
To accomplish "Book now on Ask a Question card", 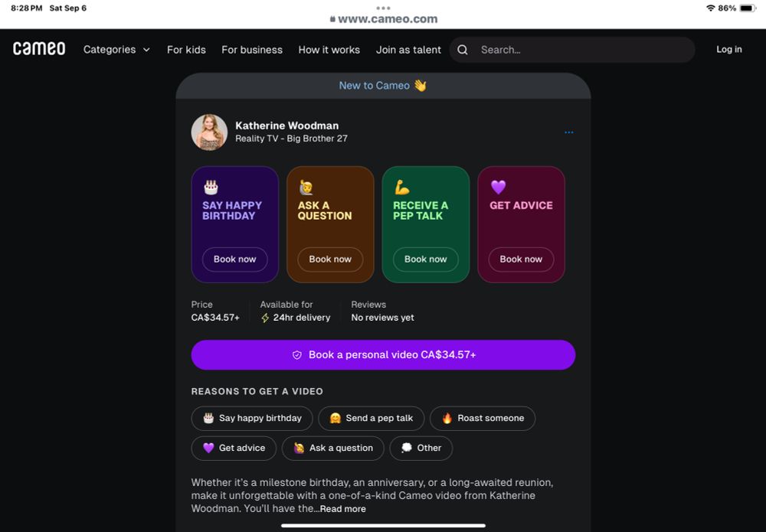I will pos(330,259).
